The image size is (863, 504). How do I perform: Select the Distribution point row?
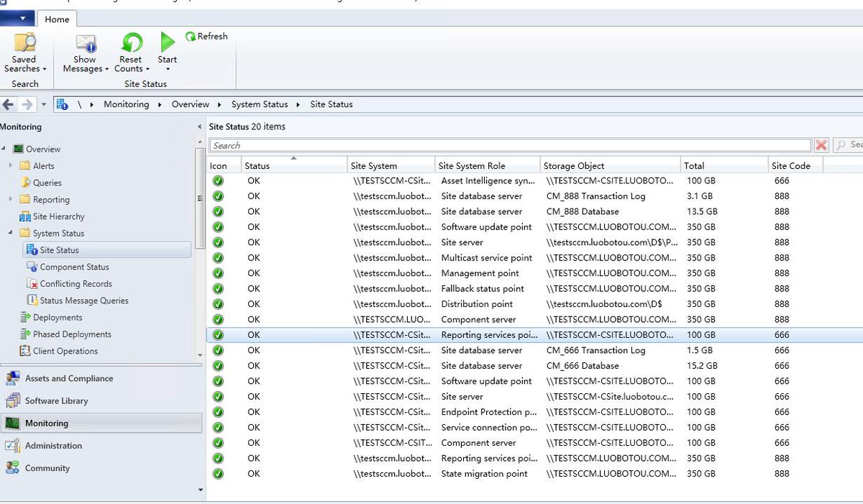[534, 304]
